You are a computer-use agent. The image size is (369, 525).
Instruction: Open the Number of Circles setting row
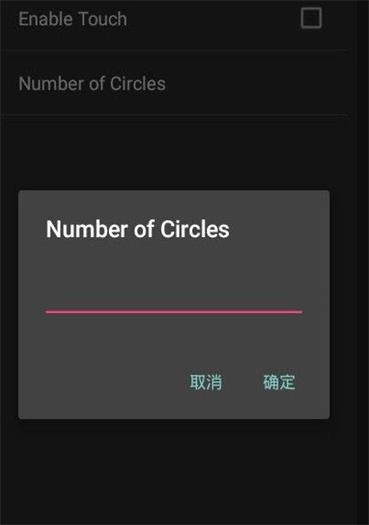tap(174, 83)
